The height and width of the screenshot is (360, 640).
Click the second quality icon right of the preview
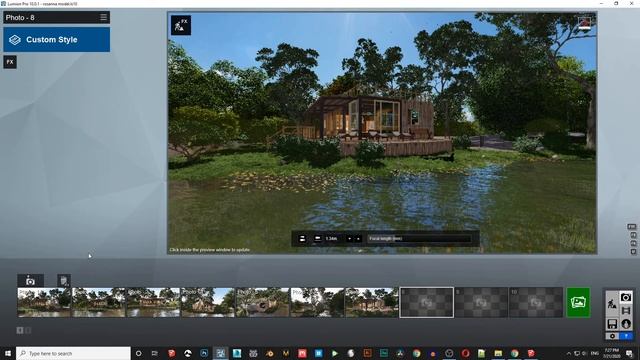[633, 235]
